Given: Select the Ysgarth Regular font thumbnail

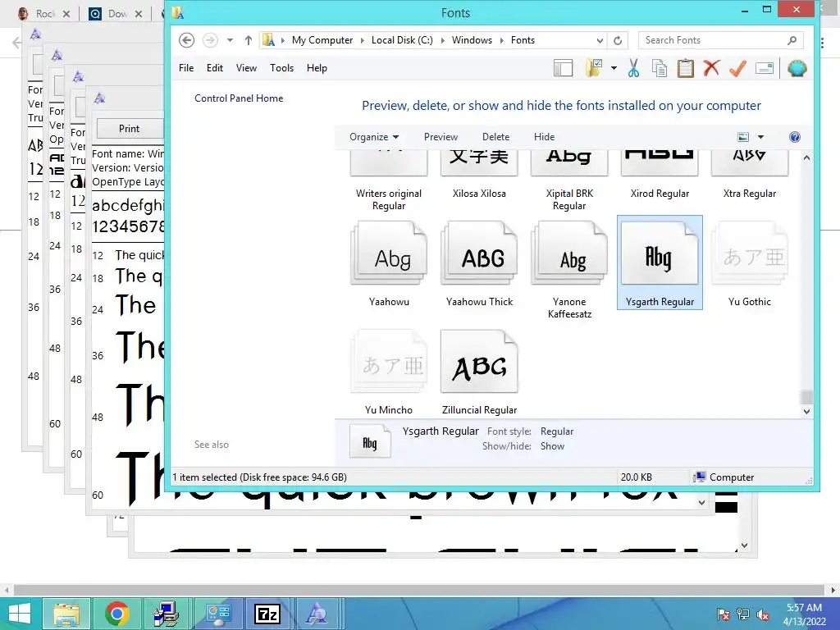Looking at the screenshot, I should click(660, 254).
